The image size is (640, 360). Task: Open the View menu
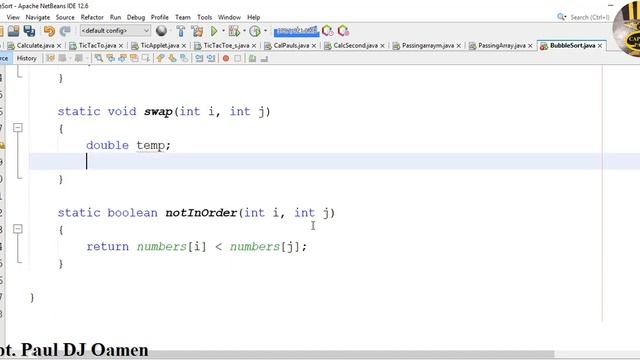(13, 17)
